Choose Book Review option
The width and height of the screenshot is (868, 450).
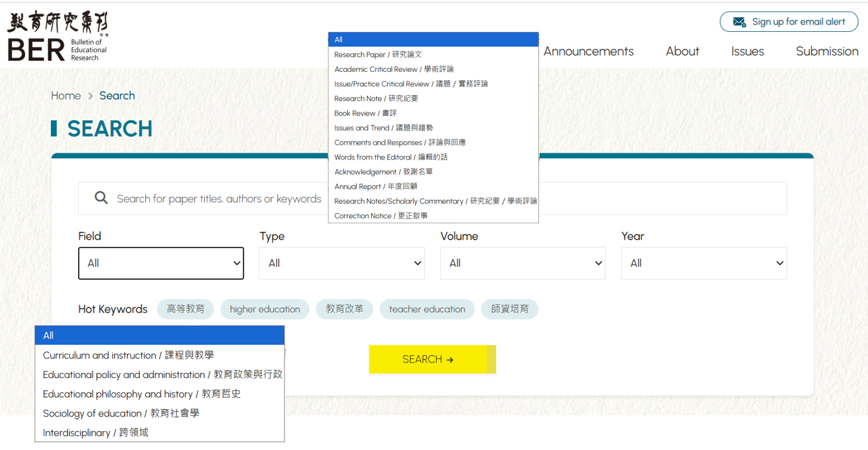(365, 113)
